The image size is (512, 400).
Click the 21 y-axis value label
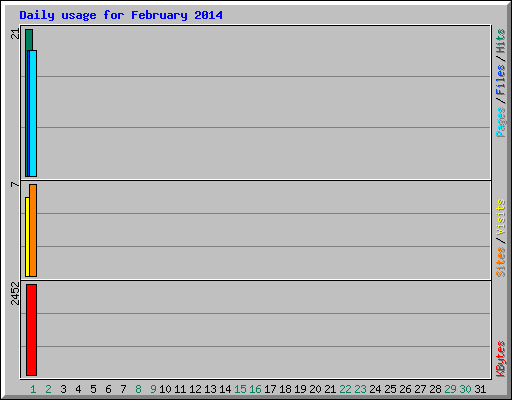(15, 34)
